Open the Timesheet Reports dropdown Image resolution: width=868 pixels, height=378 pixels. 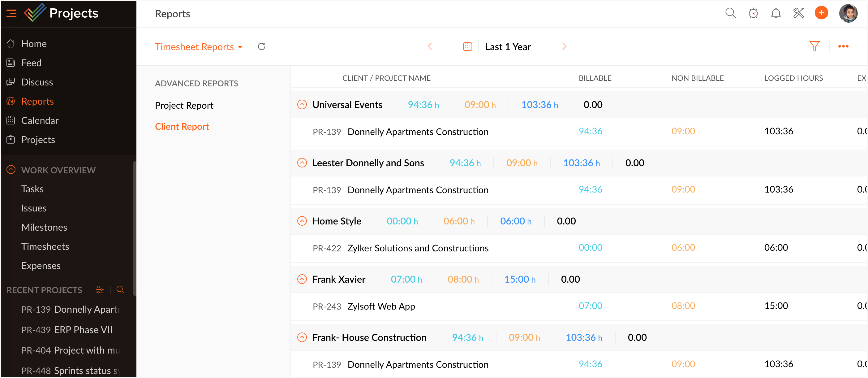(x=199, y=47)
